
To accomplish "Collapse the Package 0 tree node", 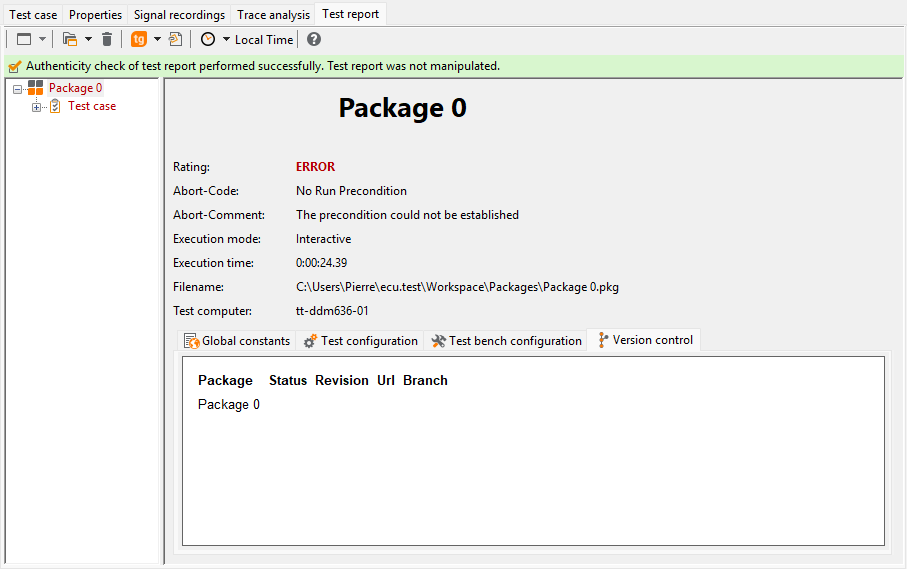I will (x=17, y=89).
